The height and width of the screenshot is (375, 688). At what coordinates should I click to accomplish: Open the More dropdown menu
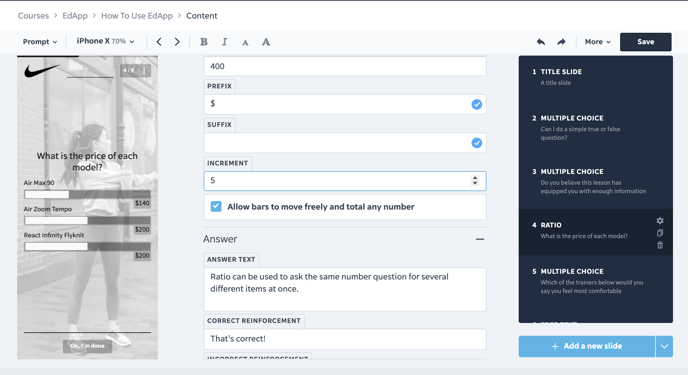tap(597, 42)
